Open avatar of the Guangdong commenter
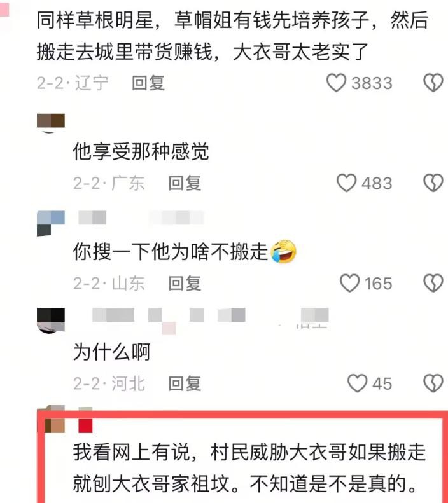This screenshot has height=503, width=448. (x=51, y=123)
